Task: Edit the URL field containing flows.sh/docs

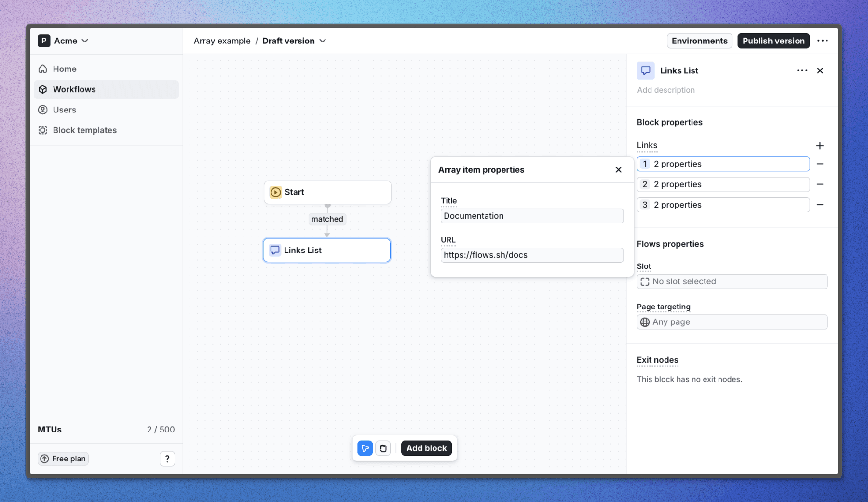Action: tap(531, 255)
